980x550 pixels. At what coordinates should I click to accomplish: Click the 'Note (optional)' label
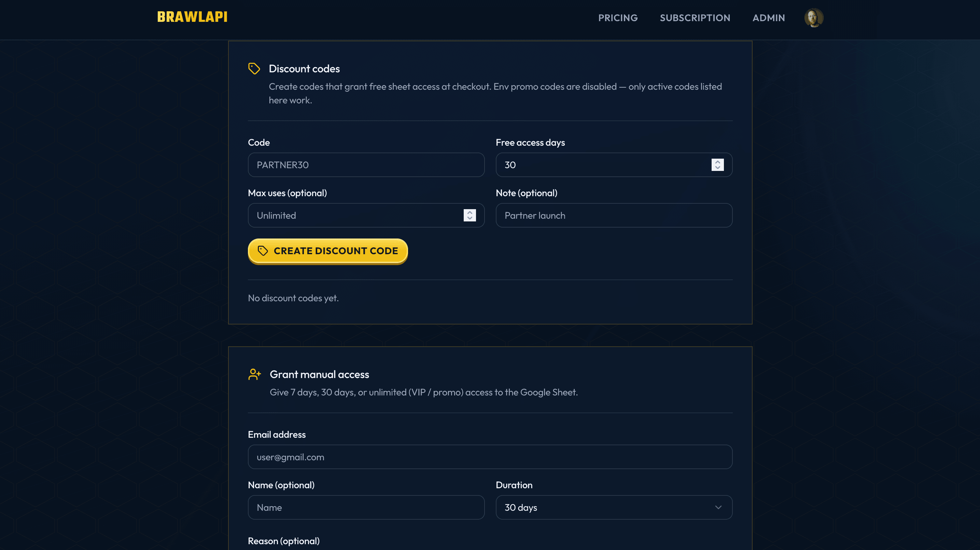[526, 193]
